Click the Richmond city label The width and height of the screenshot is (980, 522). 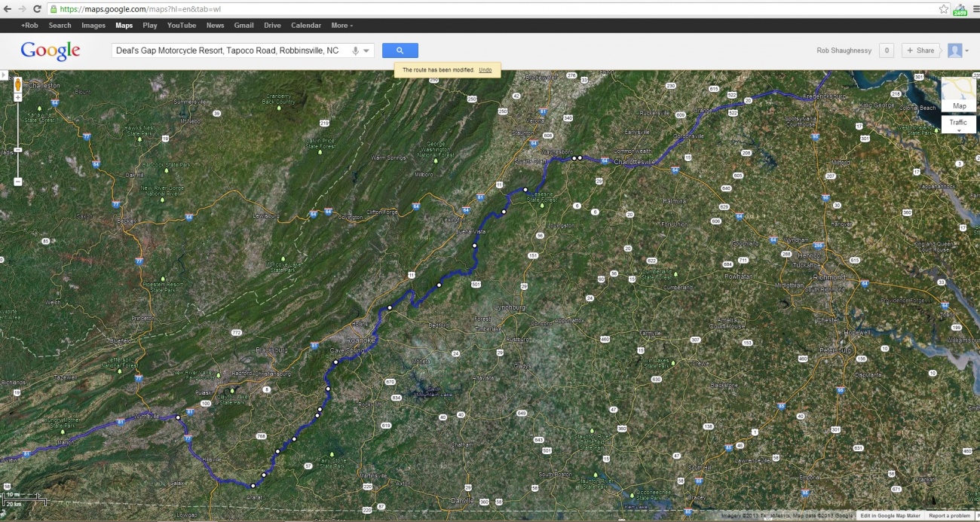[x=831, y=277]
